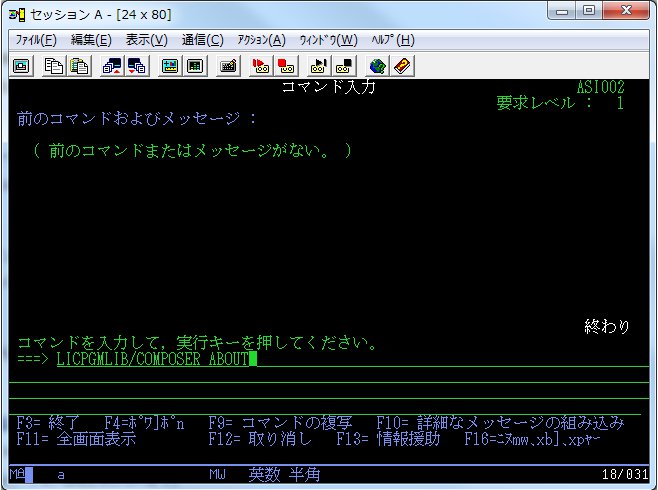The height and width of the screenshot is (490, 658).
Task: Click the ===> command prompt arrow
Action: click(33, 360)
